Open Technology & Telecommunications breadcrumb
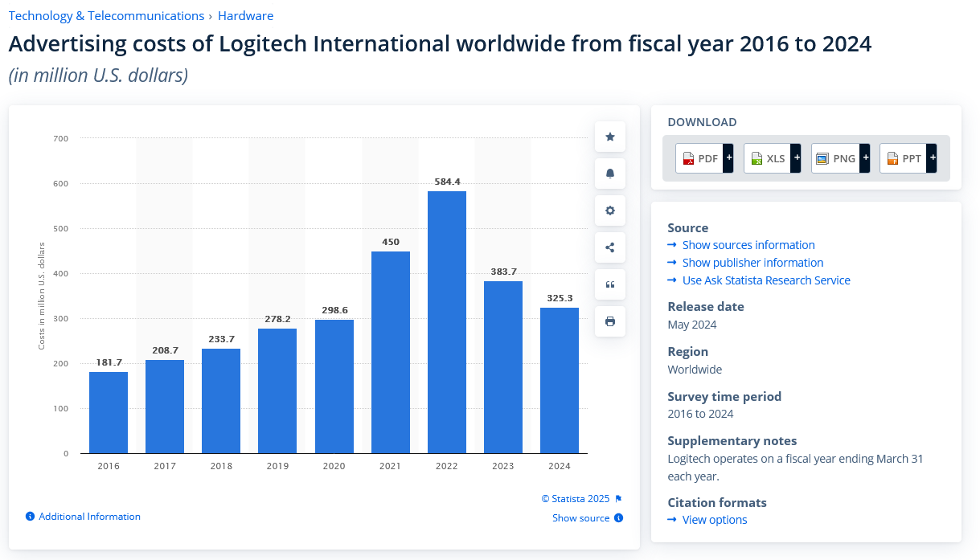 106,16
